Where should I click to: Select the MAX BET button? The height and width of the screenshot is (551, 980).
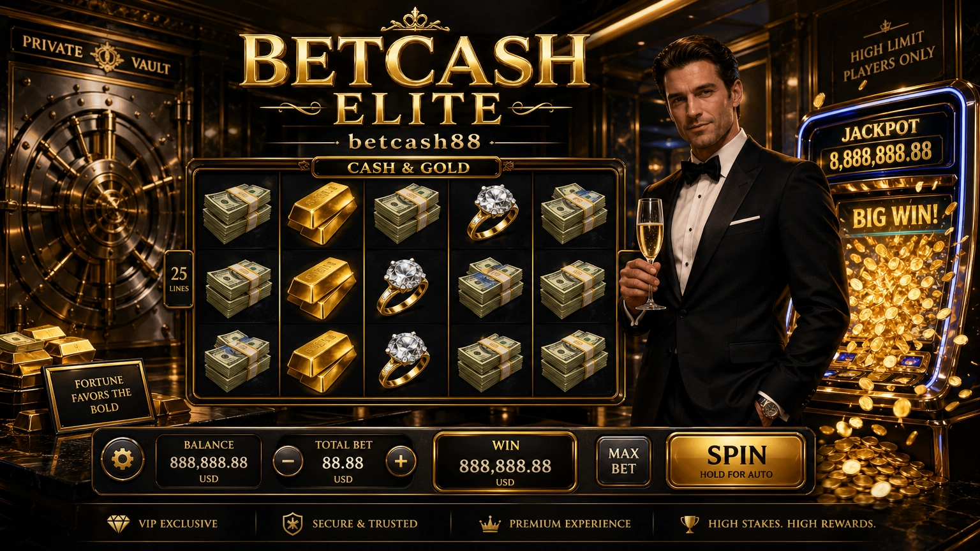623,461
